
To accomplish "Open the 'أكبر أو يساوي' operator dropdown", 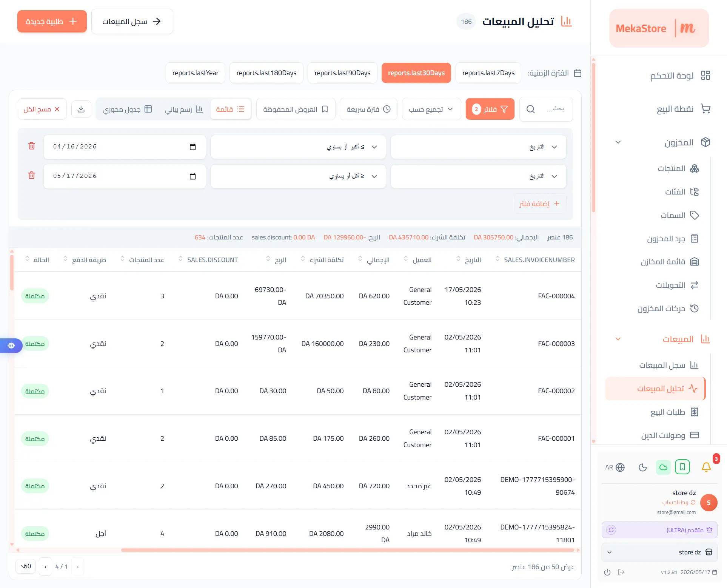I will click(x=298, y=147).
